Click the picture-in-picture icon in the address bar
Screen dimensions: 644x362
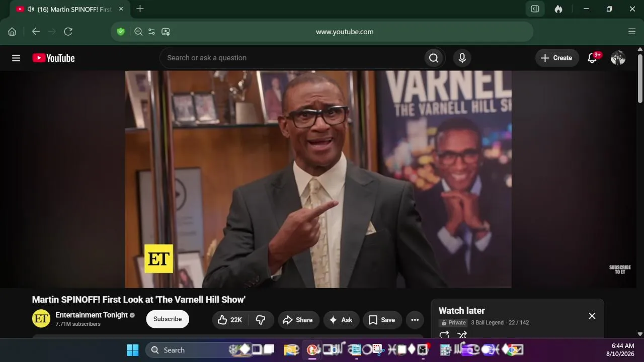tap(166, 32)
